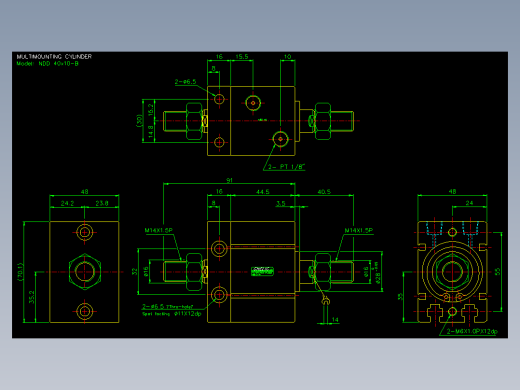Select the (70.1) height dimension

pyautogui.click(x=21, y=272)
